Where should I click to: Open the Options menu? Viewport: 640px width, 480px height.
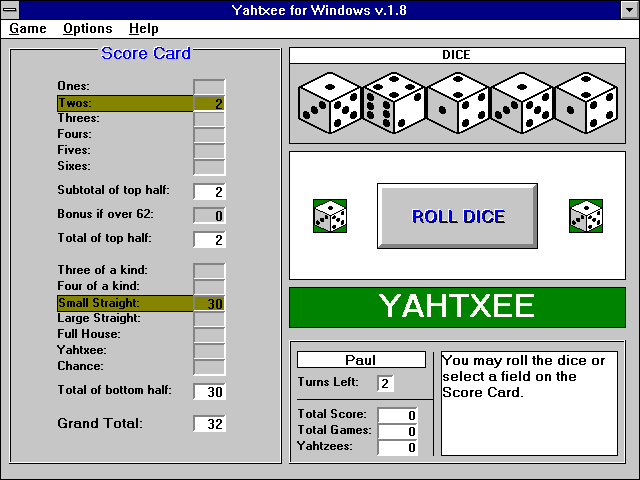[88, 29]
